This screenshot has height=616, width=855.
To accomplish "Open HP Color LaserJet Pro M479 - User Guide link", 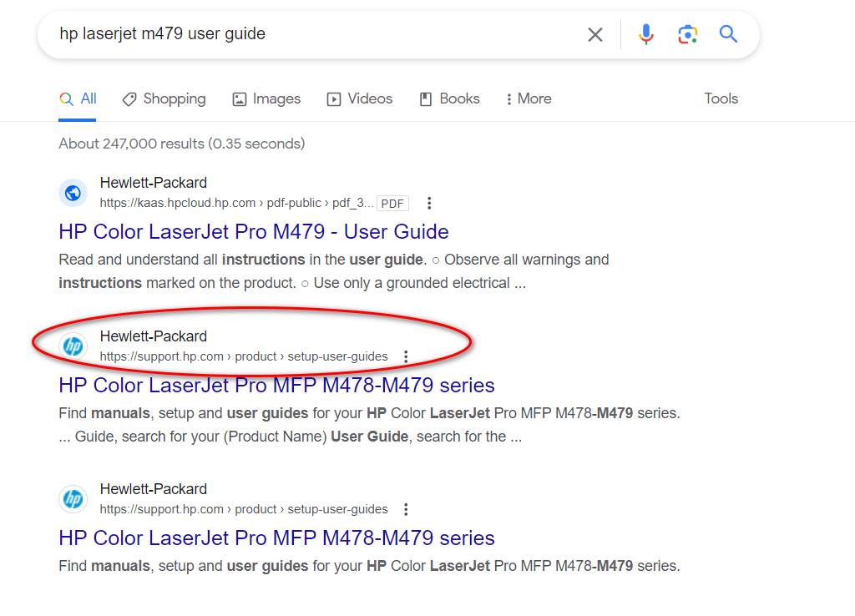I will [254, 232].
